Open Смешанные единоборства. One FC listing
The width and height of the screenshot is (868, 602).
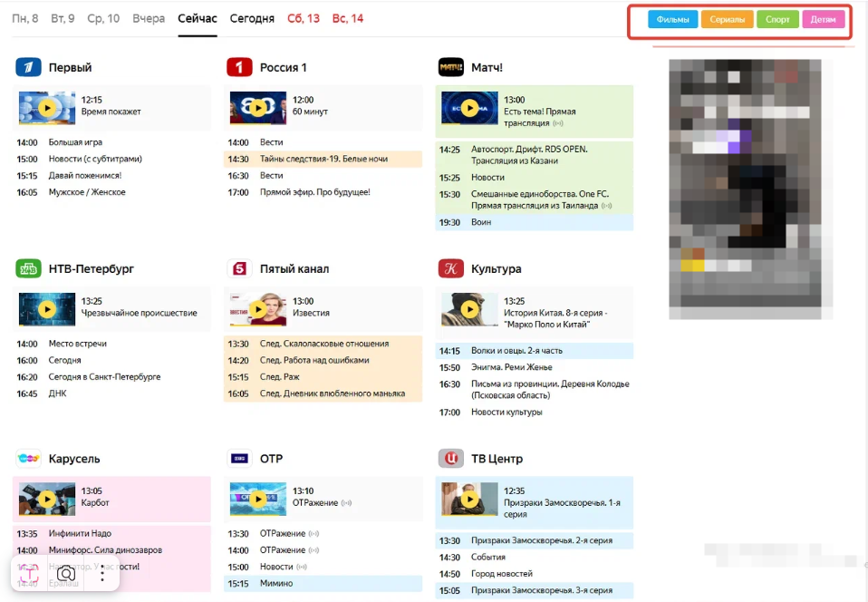[x=535, y=200]
